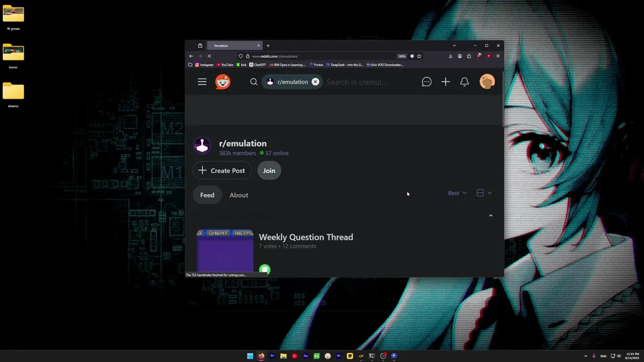
Task: Open the feed view layout dropdown
Action: pyautogui.click(x=484, y=193)
